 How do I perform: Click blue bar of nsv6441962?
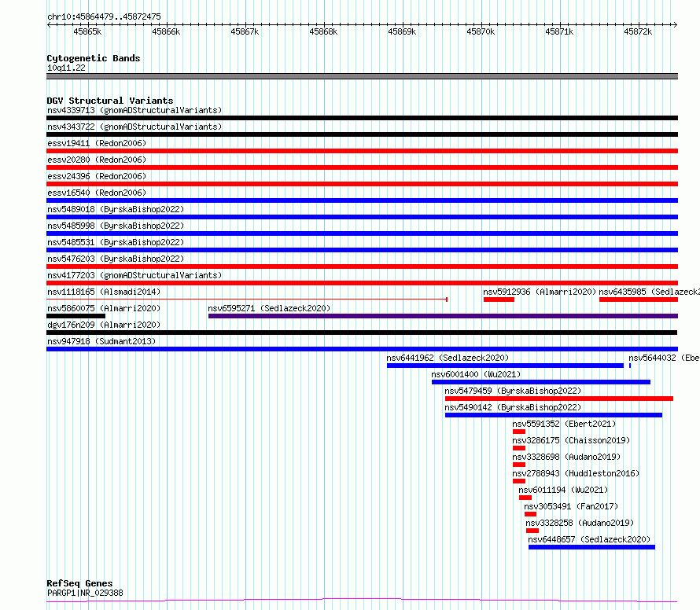[506, 366]
